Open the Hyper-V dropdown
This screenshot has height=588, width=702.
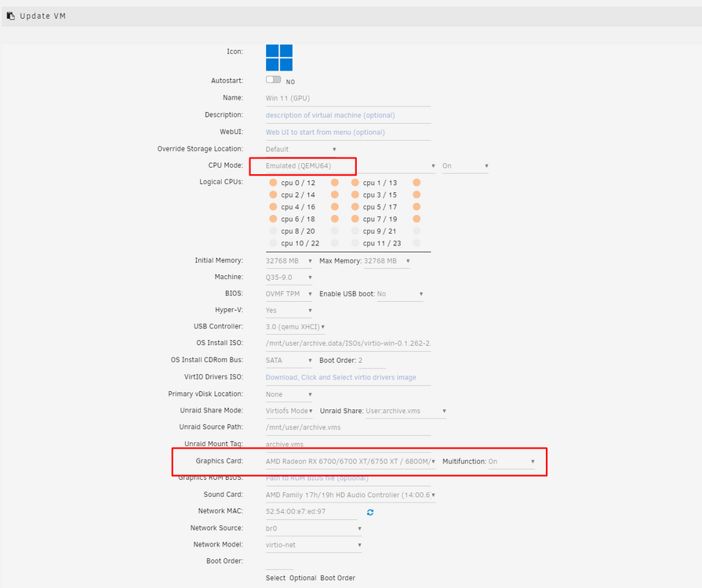(289, 310)
